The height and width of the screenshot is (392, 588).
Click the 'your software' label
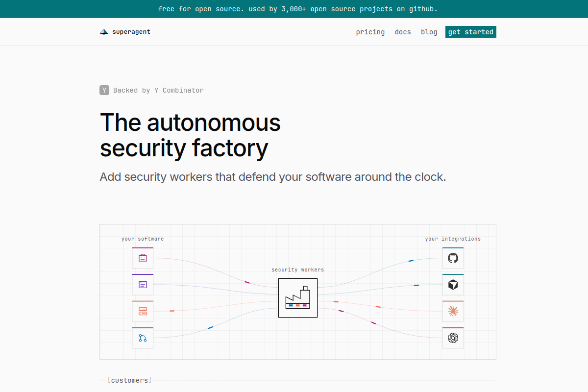(x=143, y=239)
